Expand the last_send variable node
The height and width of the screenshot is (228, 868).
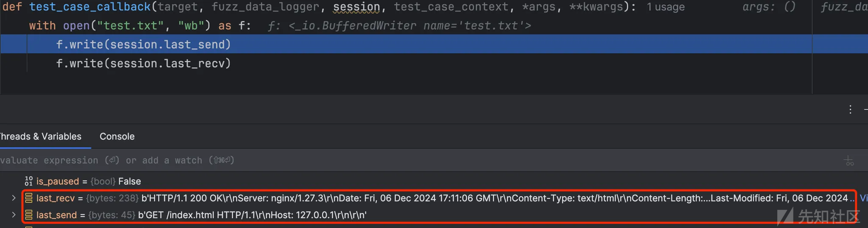pyautogui.click(x=14, y=215)
